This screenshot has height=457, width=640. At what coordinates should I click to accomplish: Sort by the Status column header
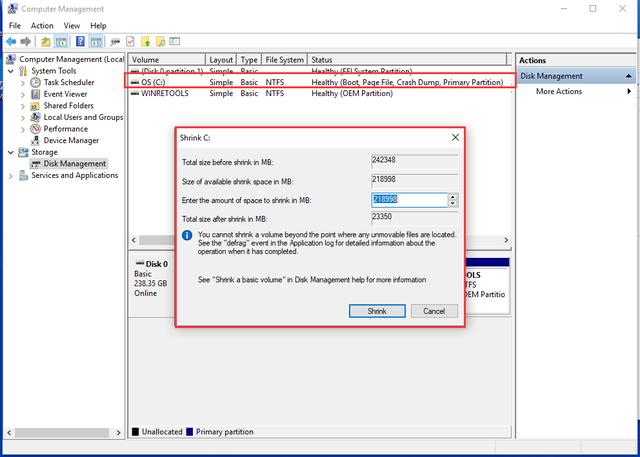pyautogui.click(x=407, y=60)
